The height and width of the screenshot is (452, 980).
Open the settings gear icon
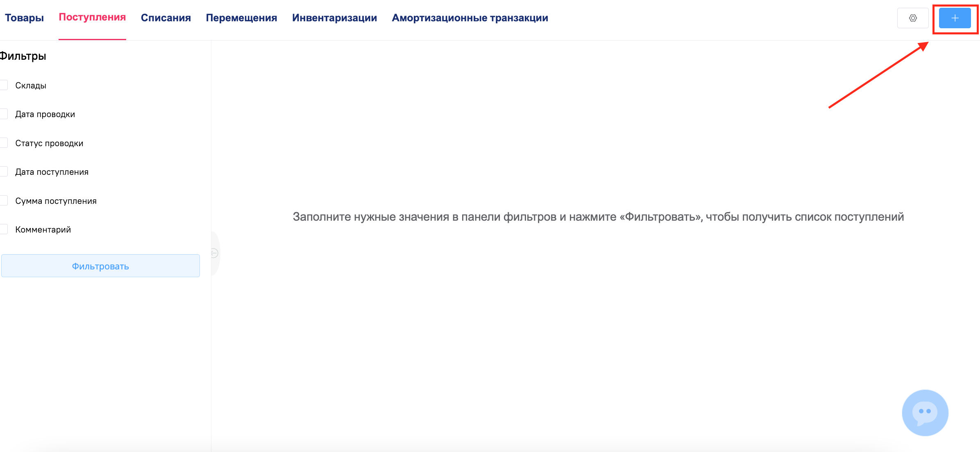[x=913, y=18]
